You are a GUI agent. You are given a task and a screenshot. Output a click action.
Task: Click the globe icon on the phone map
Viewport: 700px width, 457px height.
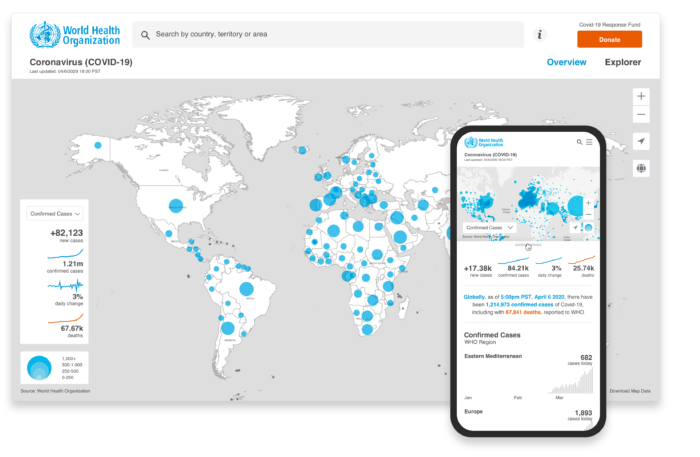point(588,228)
